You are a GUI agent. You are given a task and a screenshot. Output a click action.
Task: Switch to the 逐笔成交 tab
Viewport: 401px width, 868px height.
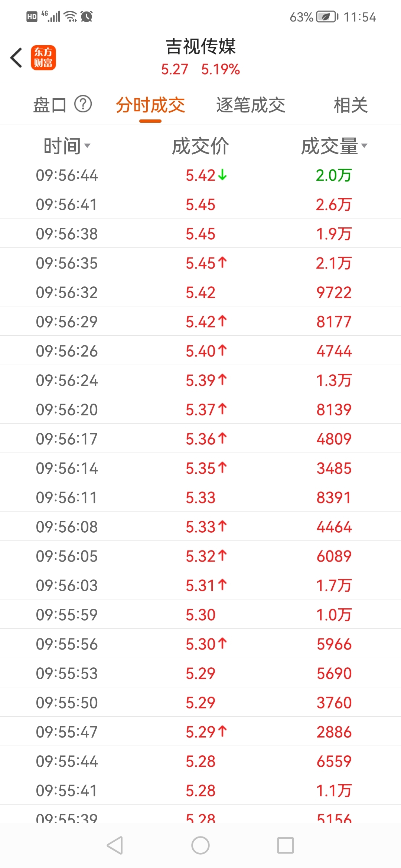251,105
